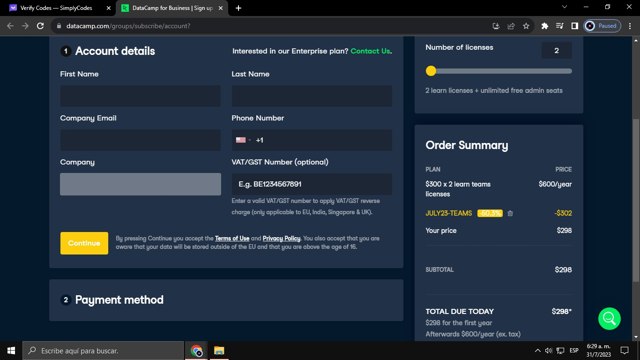Click the Paused profile button
The width and height of the screenshot is (640, 360).
tap(602, 26)
